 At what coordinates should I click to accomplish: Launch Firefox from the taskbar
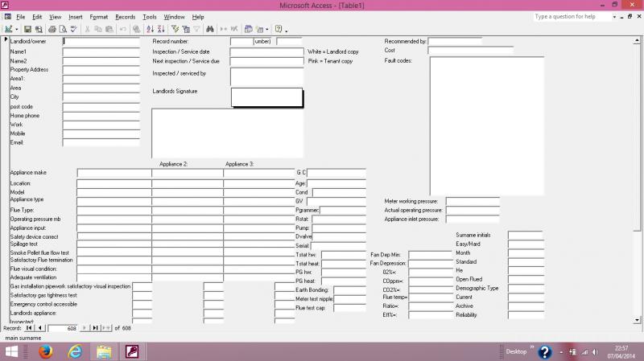pyautogui.click(x=45, y=351)
